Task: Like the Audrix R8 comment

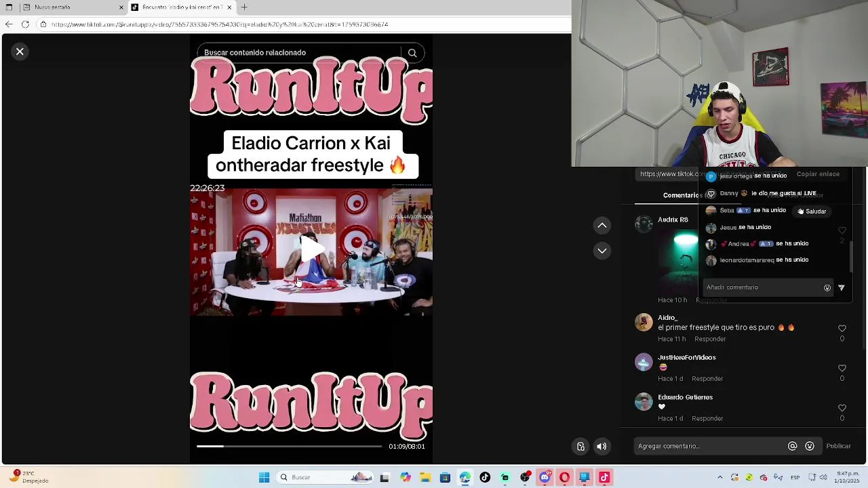Action: [x=842, y=230]
